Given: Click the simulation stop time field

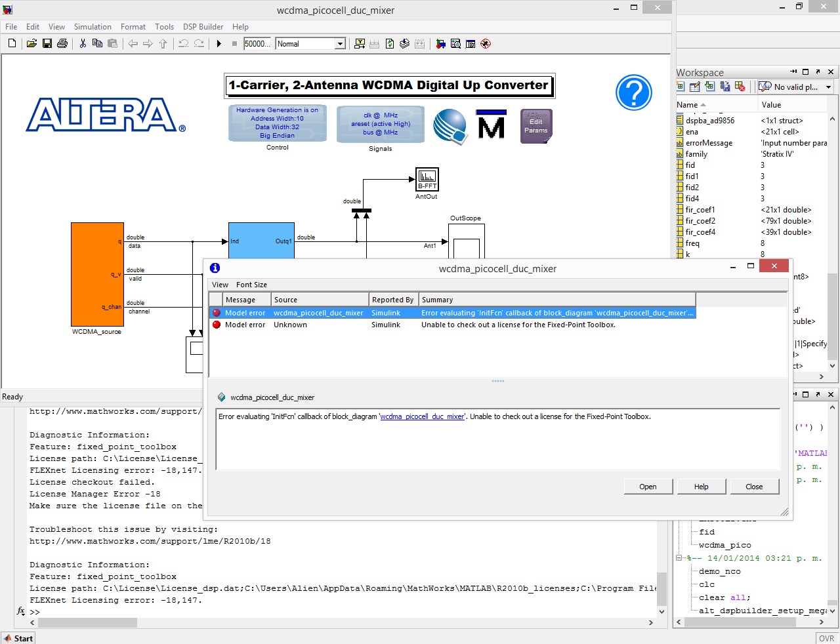Looking at the screenshot, I should point(257,44).
